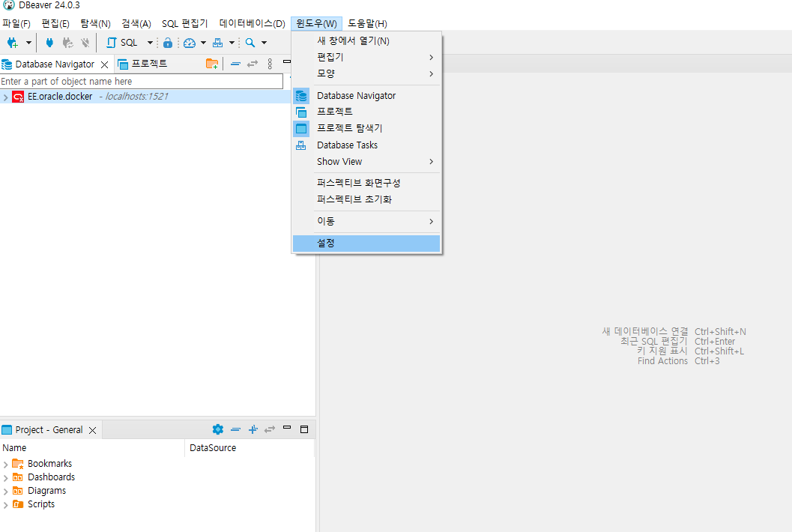Expand the Database Tasks toolbar dropdown arrow
This screenshot has height=532, width=792.
232,43
